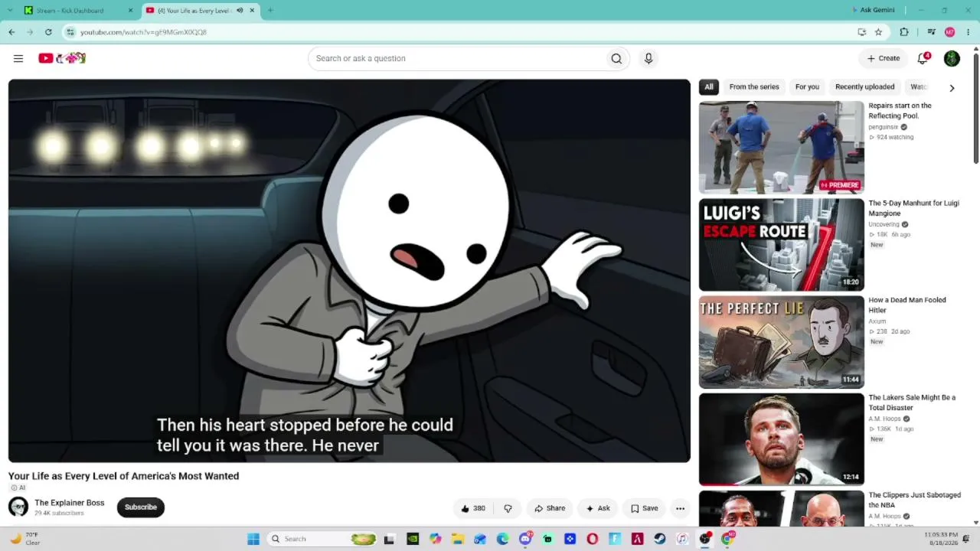Open the weather widget in taskbar
This screenshot has width=980, height=551.
[x=24, y=539]
